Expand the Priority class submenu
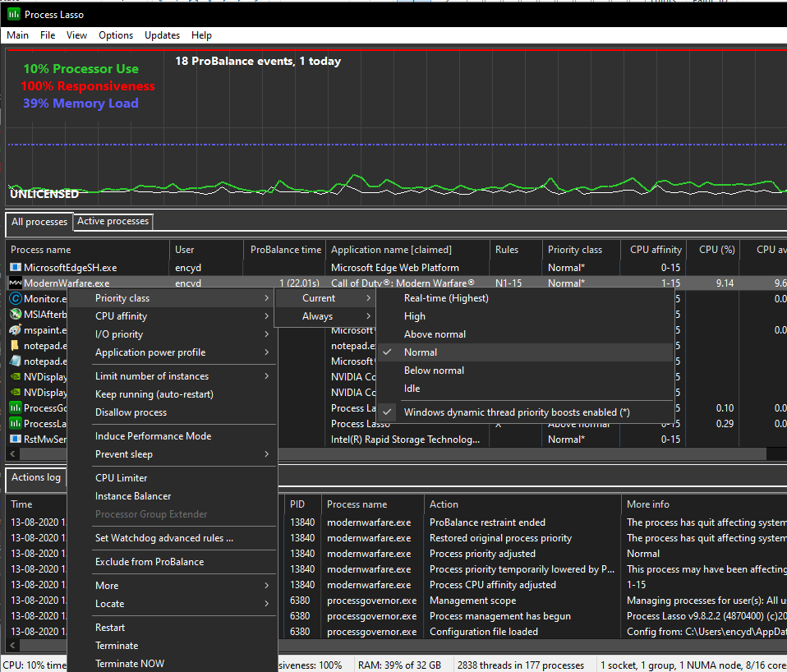This screenshot has width=787, height=672. (173, 298)
